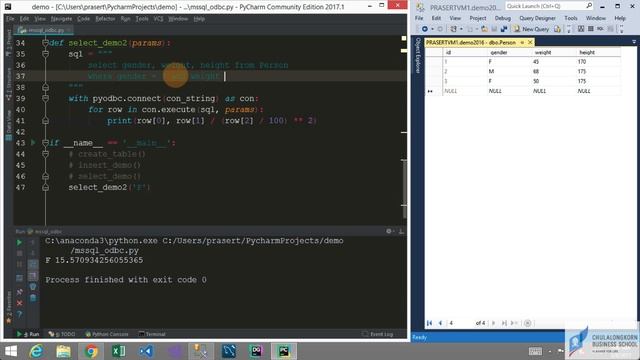Close the dbo.Person tab in SSMS
This screenshot has width=640, height=360.
(530, 42)
